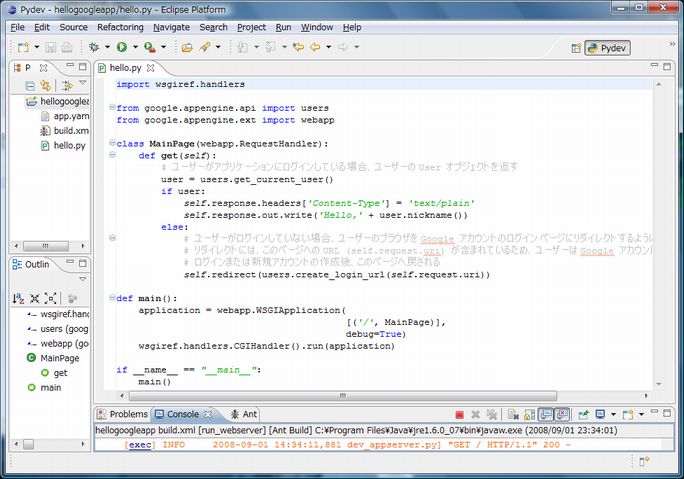The image size is (684, 479).
Task: Toggle alphabetical sort in Outline panel
Action: (18, 298)
